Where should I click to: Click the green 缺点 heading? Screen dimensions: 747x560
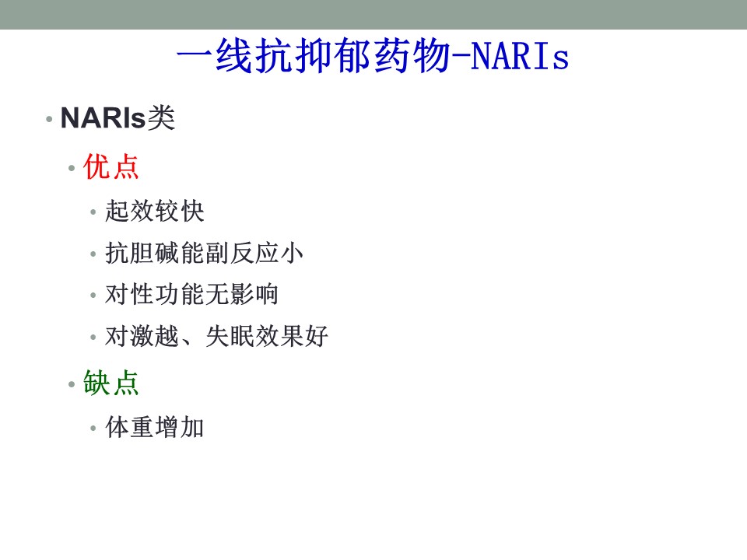111,383
